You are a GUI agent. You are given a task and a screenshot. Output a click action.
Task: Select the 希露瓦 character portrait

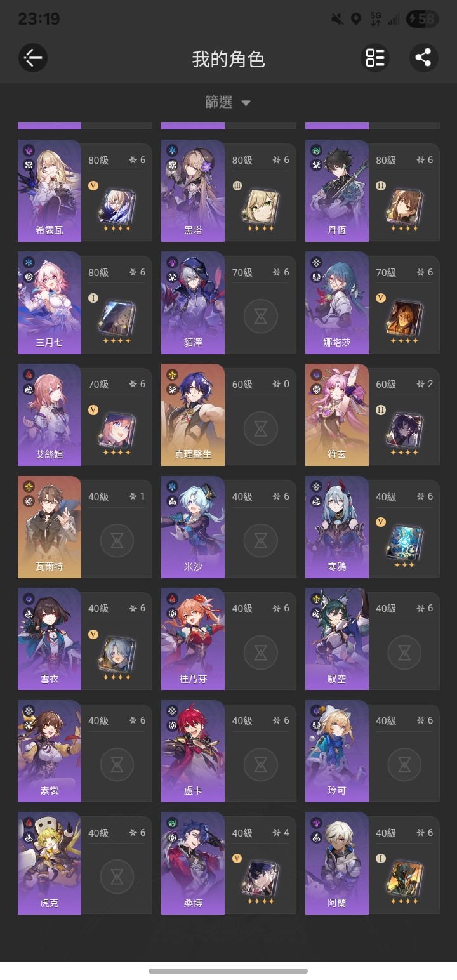(x=50, y=190)
